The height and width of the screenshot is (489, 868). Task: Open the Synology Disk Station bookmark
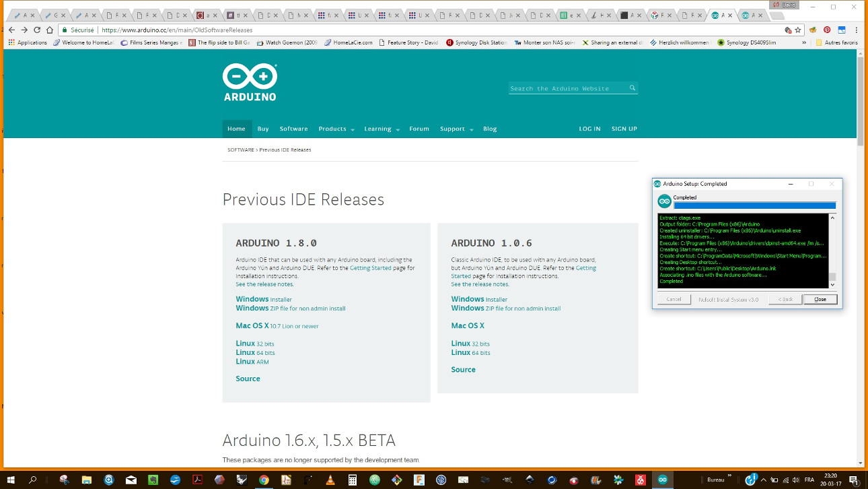[476, 42]
